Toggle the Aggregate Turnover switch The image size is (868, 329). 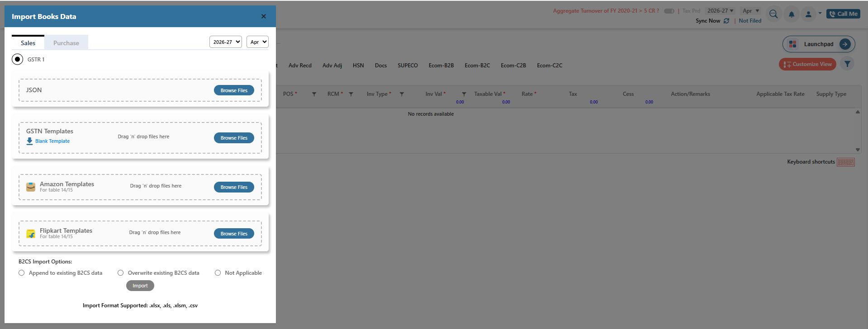(x=669, y=11)
